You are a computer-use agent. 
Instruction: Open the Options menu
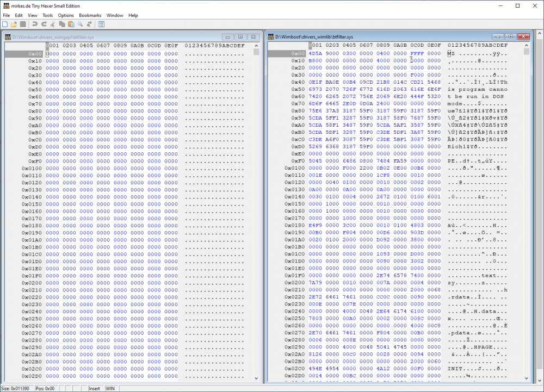[x=65, y=15]
